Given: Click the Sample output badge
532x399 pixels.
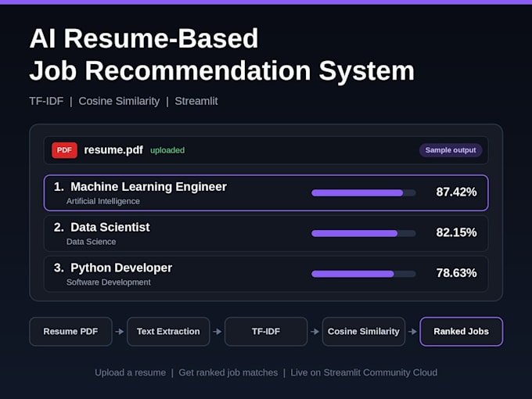Looking at the screenshot, I should pos(451,150).
